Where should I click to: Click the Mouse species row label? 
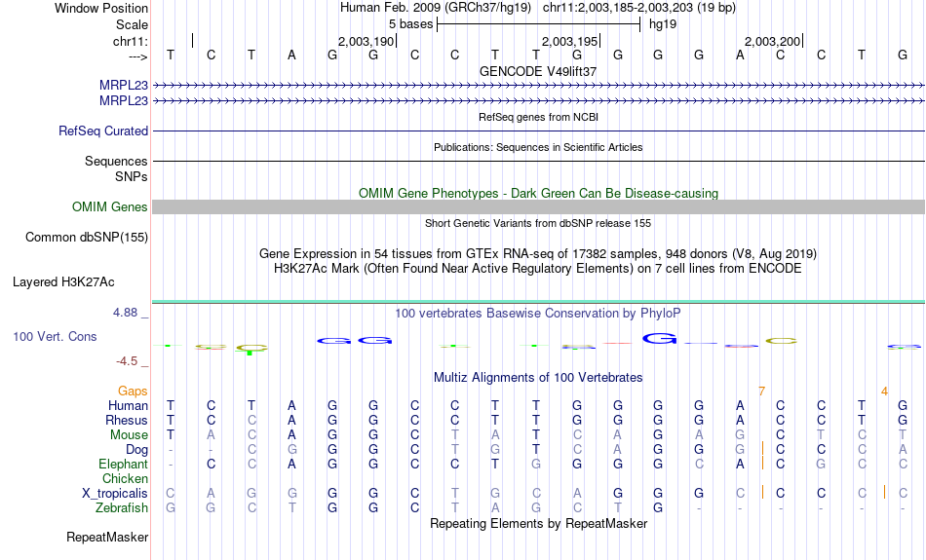click(x=129, y=435)
